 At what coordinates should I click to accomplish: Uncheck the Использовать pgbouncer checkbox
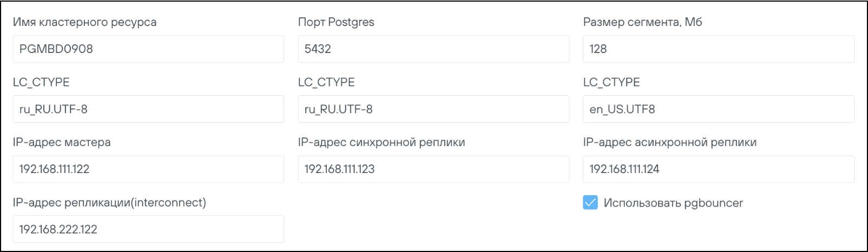point(590,203)
